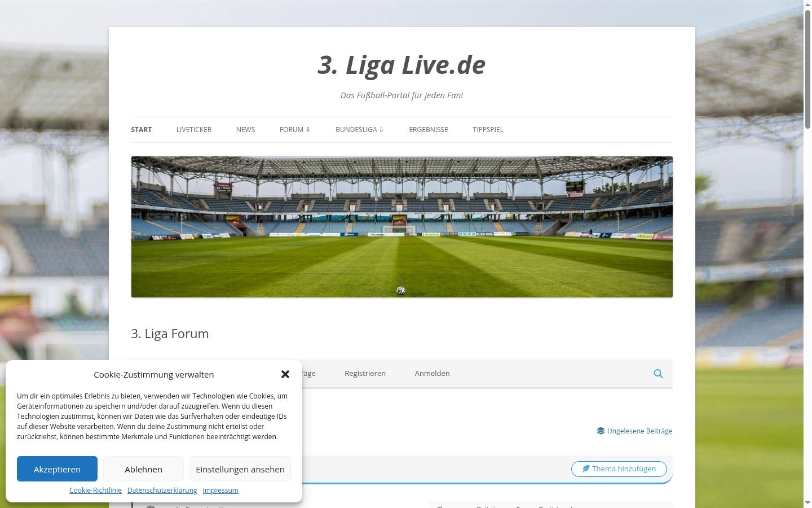Open TIPPSPIEL menu item
Viewport: 812px width, 508px height.
click(x=488, y=129)
